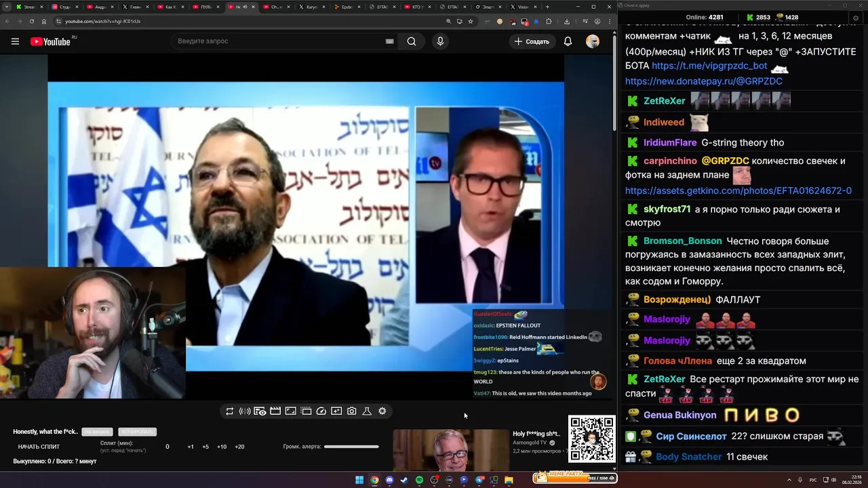The width and height of the screenshot is (868, 488).
Task: Open the t.me/vipgrpzdc_bot link in chat
Action: pos(709,66)
